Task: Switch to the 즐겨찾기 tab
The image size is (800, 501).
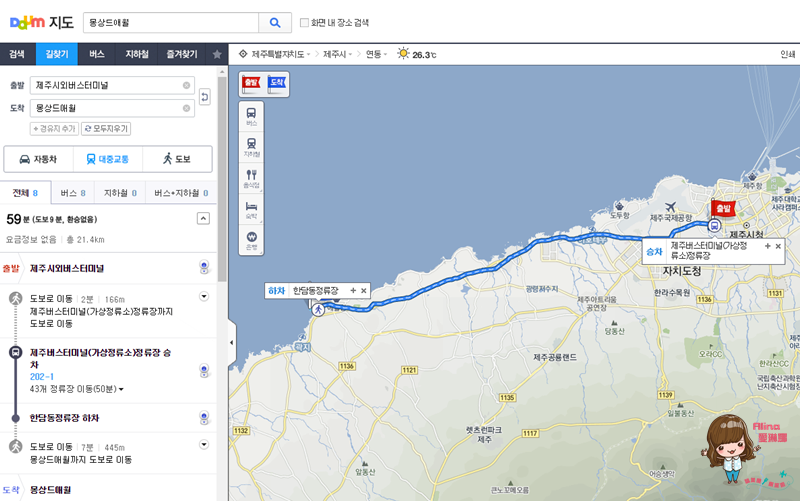Action: coord(182,54)
